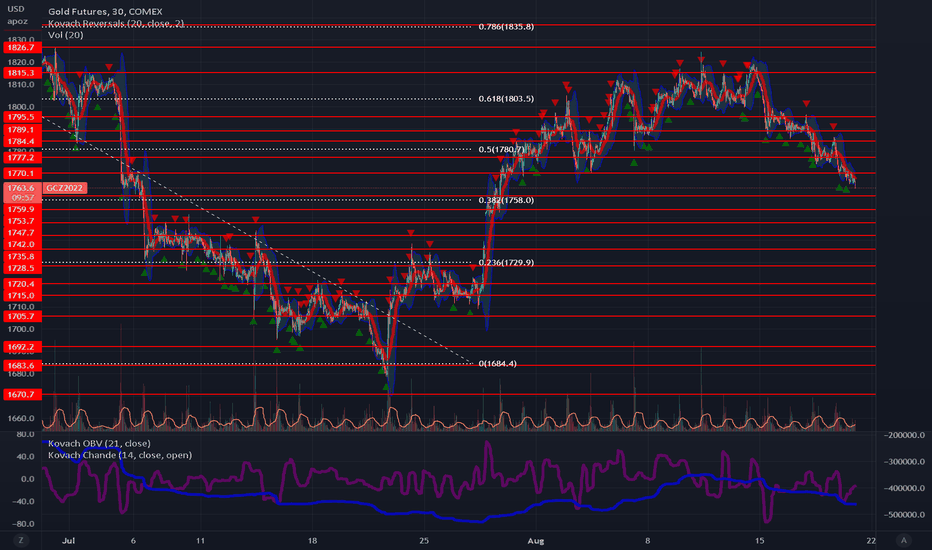932x550 pixels.
Task: Click the Vol (20) indicator legend
Action: pyautogui.click(x=65, y=35)
